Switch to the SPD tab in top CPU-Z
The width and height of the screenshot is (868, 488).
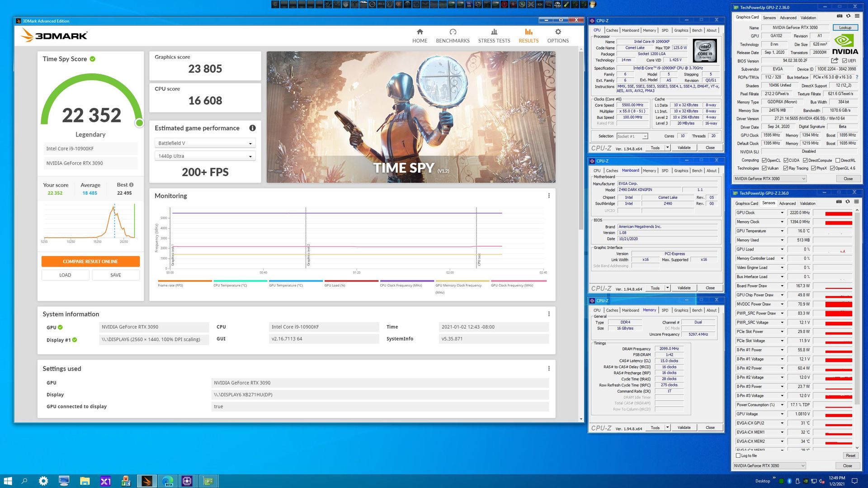665,30
